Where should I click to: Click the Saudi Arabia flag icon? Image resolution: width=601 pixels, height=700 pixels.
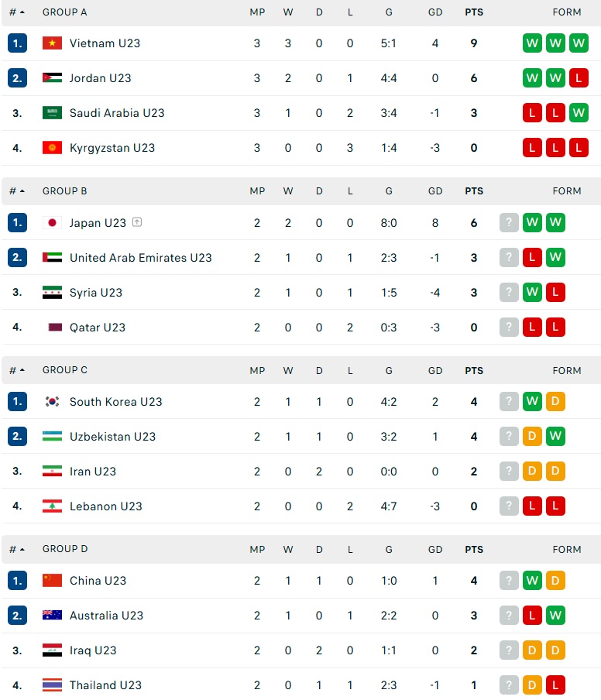tap(52, 113)
